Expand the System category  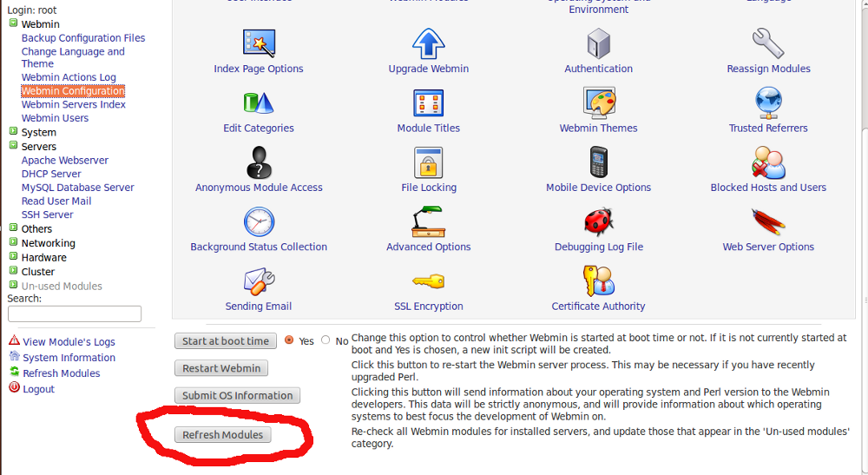[13, 131]
